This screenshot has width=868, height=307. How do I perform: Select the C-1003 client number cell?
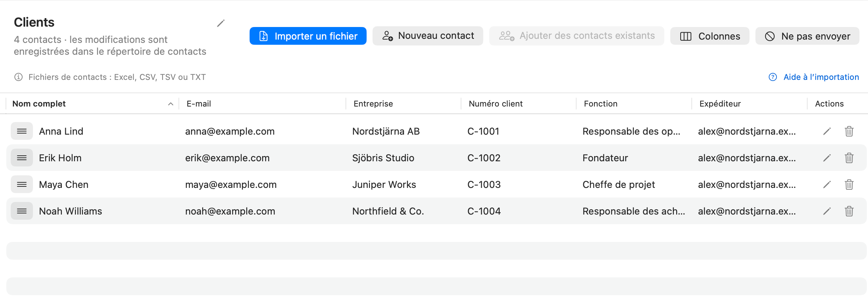point(484,185)
